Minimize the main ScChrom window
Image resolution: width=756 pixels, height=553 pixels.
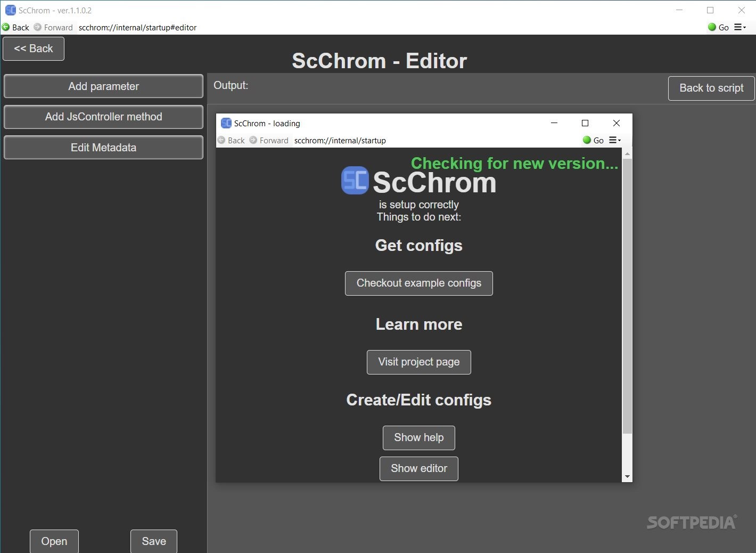click(679, 10)
